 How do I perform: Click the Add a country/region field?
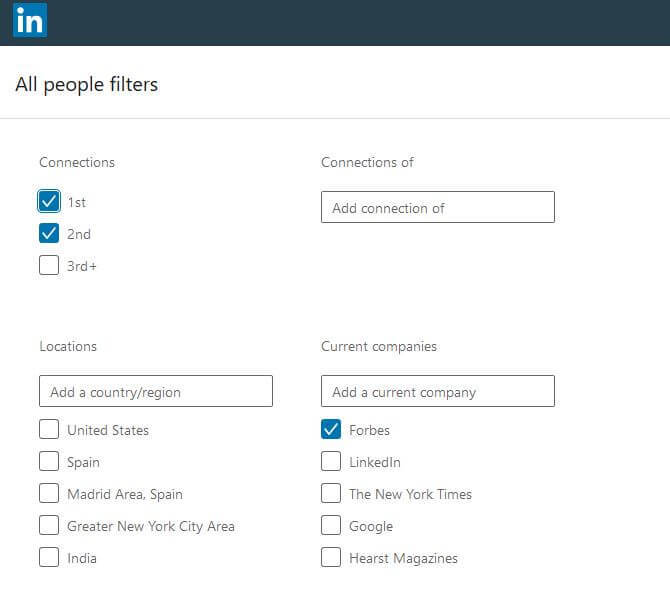pyautogui.click(x=156, y=391)
